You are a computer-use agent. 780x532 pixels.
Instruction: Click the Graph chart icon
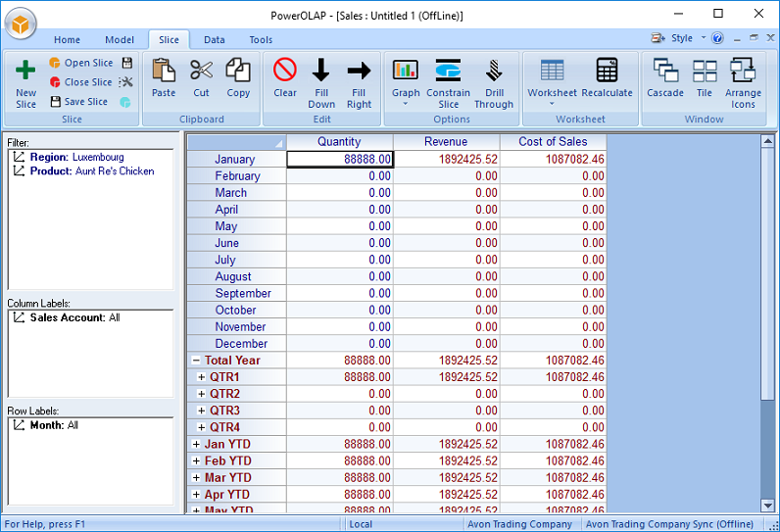406,71
